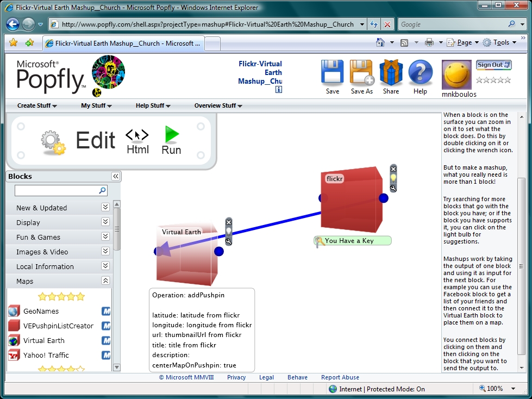
Task: Click the Save floppy disk icon
Action: pos(332,72)
